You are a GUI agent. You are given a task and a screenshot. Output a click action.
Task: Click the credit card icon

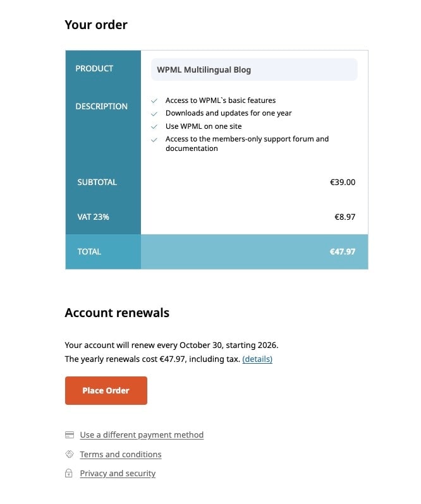point(70,435)
